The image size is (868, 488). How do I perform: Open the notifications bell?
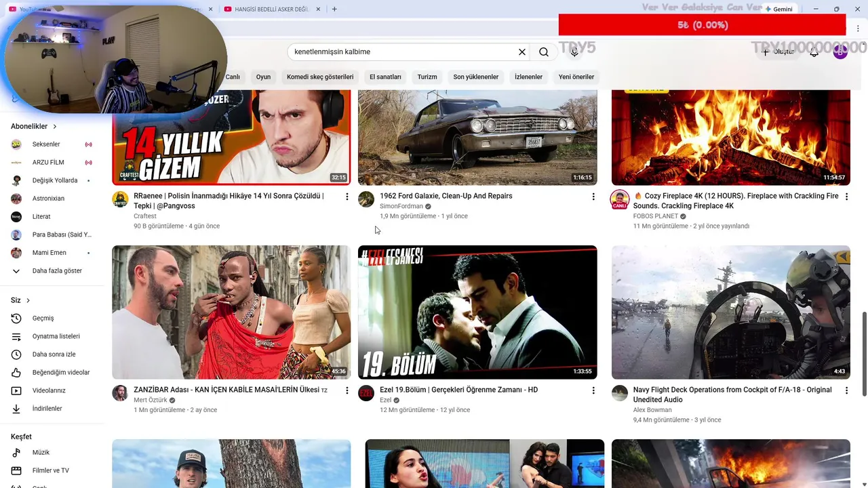point(814,52)
